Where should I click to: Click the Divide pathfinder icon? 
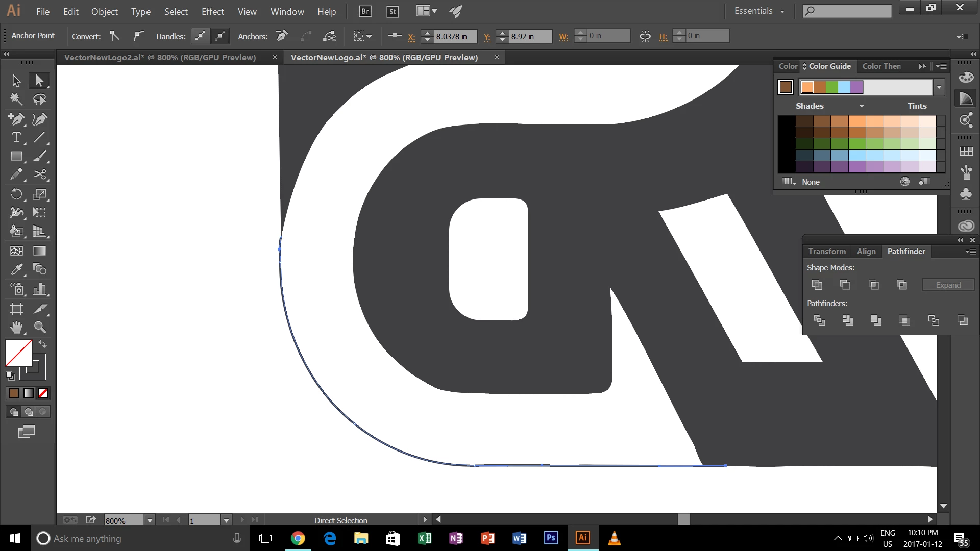click(819, 320)
